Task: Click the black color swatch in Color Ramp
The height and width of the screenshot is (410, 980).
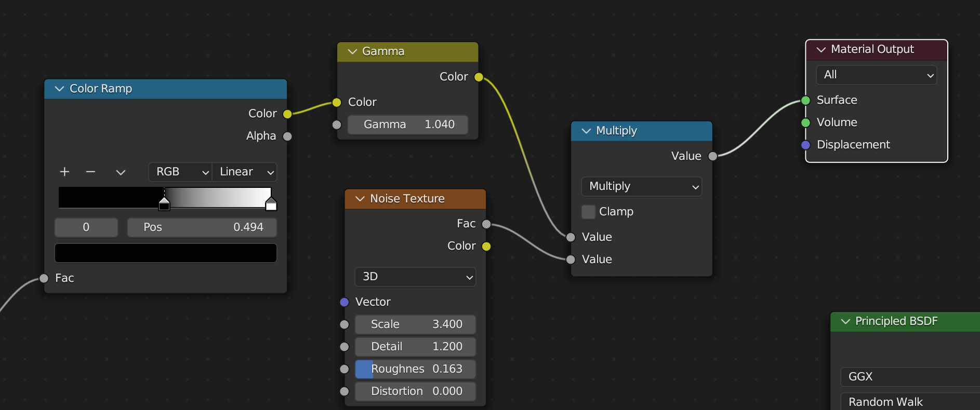Action: (x=166, y=253)
